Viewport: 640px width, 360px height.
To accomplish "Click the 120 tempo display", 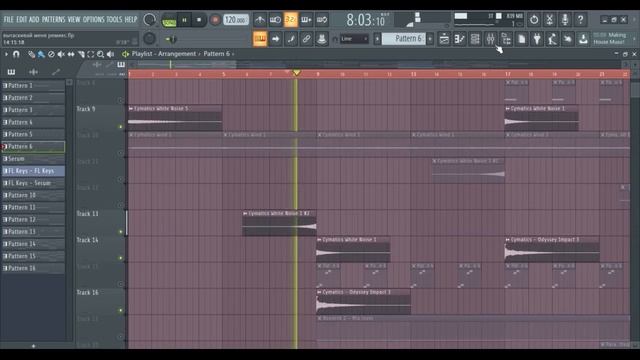I will click(236, 20).
